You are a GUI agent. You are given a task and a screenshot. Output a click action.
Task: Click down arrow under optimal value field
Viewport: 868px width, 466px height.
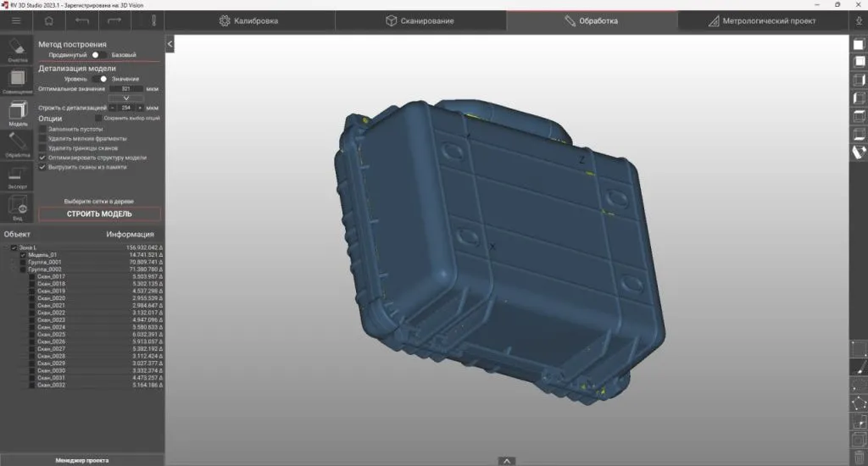pyautogui.click(x=127, y=98)
